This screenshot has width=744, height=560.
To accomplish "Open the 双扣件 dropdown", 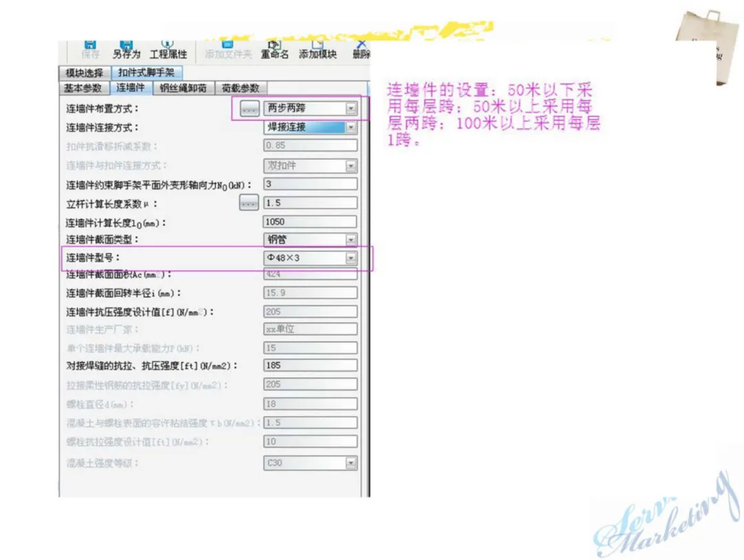I will (x=351, y=165).
